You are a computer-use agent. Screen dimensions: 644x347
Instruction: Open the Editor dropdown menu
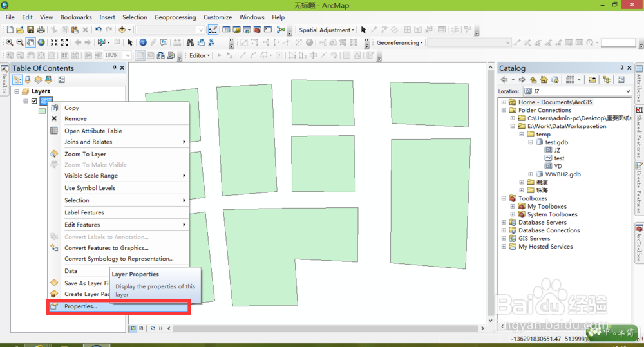pyautogui.click(x=200, y=55)
